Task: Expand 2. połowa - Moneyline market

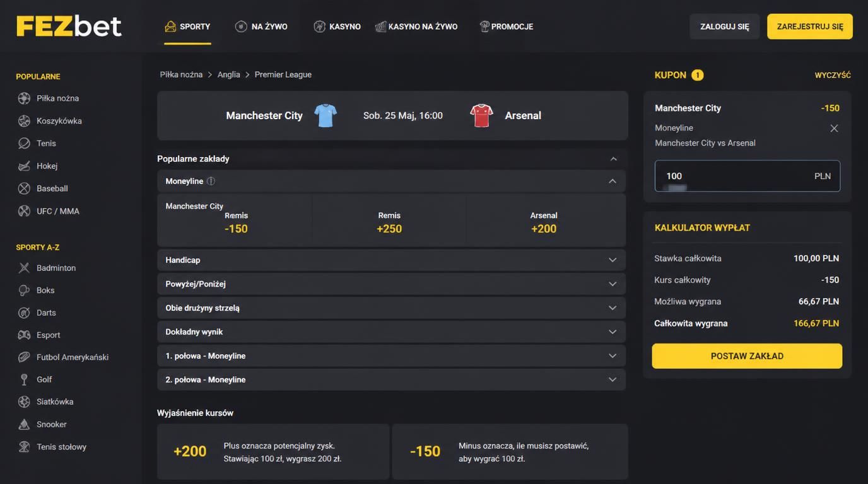Action: (x=391, y=380)
